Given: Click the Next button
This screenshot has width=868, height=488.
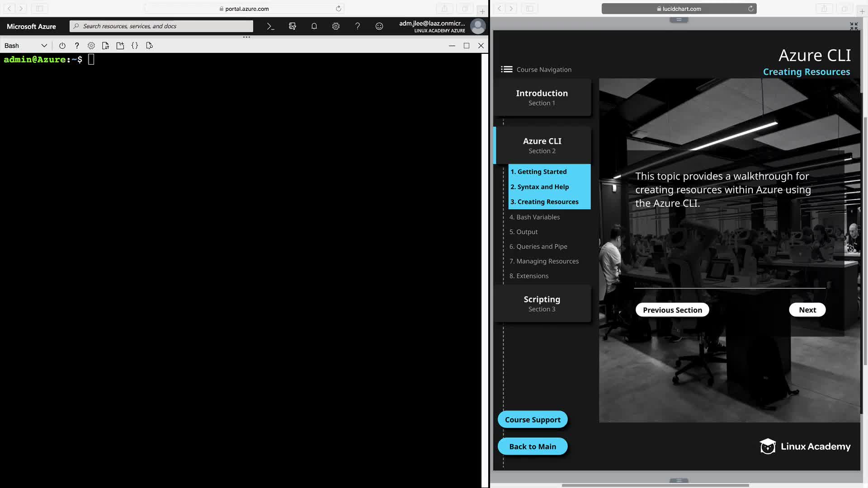Looking at the screenshot, I should [807, 310].
